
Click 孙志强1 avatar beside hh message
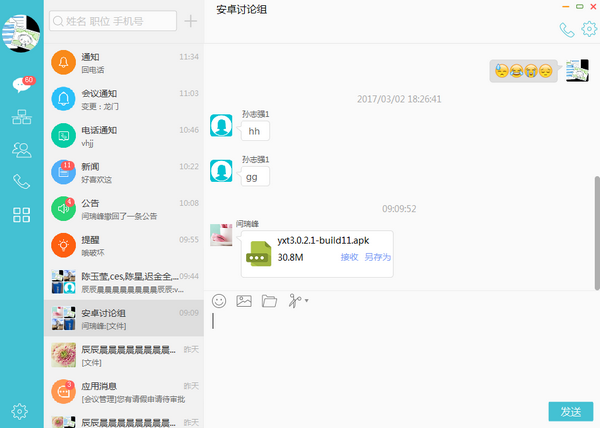coord(221,125)
